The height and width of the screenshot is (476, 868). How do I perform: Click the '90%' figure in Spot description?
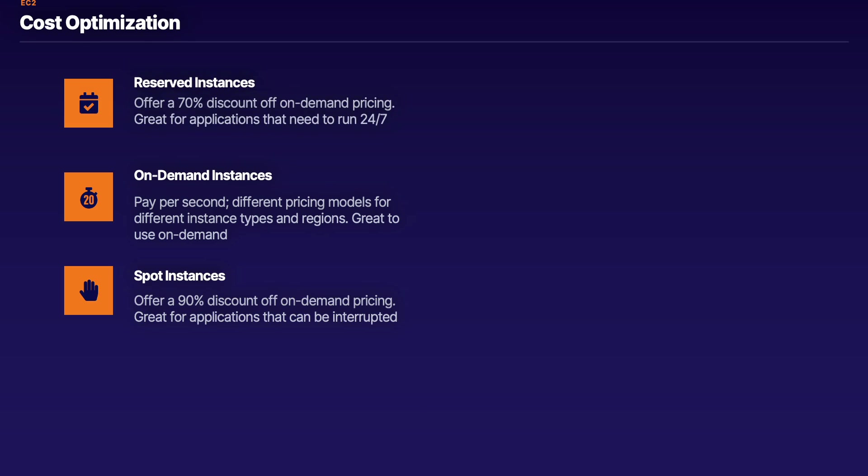tap(190, 301)
